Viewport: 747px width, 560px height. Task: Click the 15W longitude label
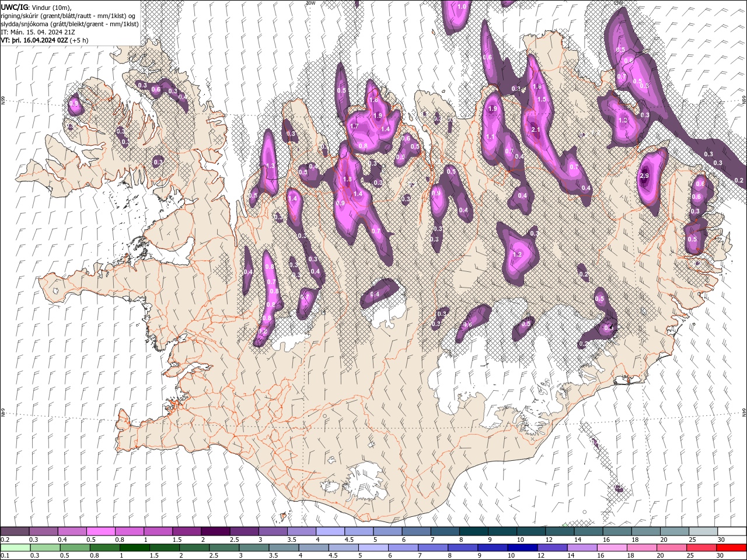(x=618, y=2)
